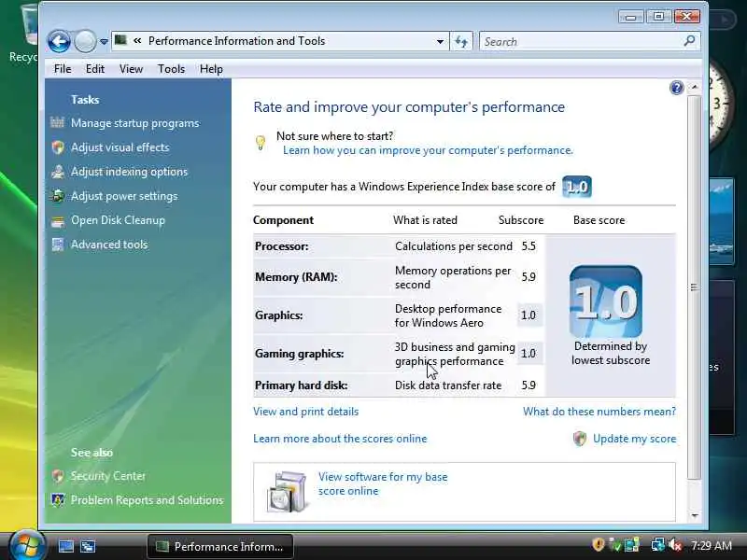
Task: Open the View menu
Action: [131, 69]
